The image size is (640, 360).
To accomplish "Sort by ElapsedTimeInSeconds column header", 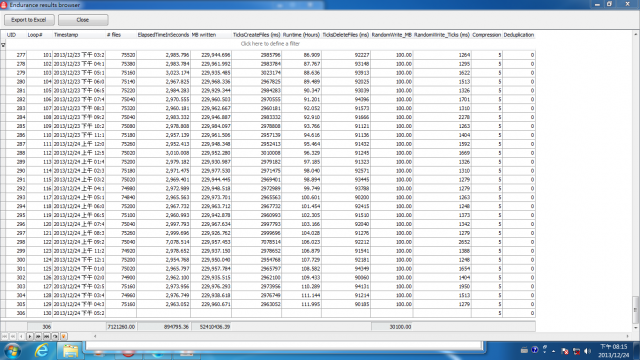I will click(x=163, y=35).
